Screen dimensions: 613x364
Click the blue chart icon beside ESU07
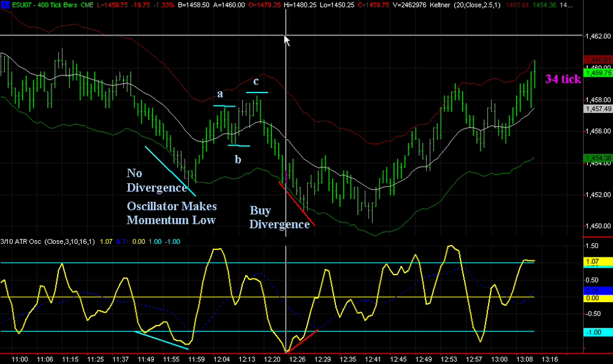point(6,5)
